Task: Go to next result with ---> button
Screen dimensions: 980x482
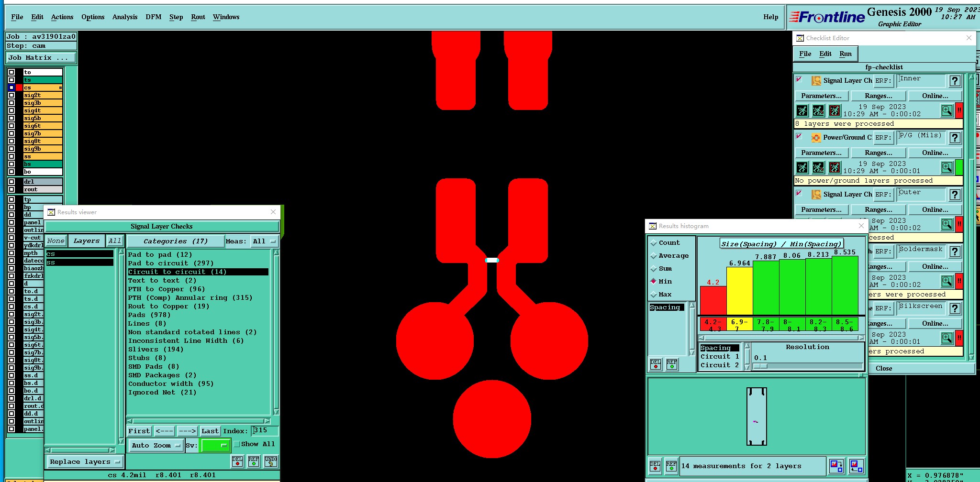Action: [187, 431]
